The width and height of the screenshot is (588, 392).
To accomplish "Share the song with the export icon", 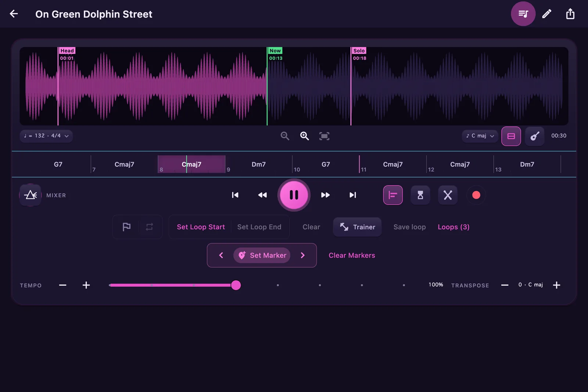I will click(x=570, y=14).
